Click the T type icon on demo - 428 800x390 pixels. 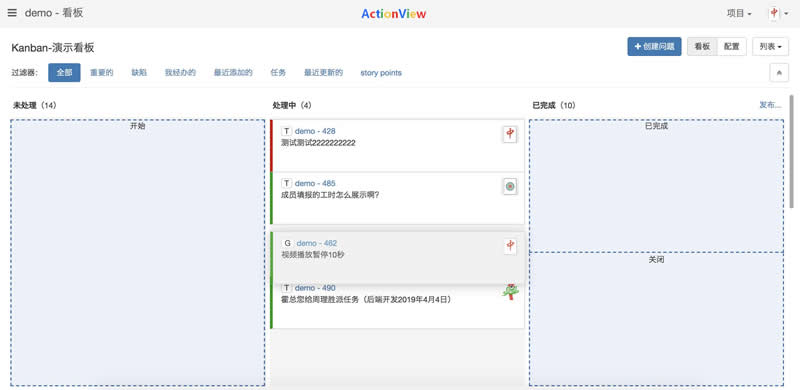tap(287, 131)
